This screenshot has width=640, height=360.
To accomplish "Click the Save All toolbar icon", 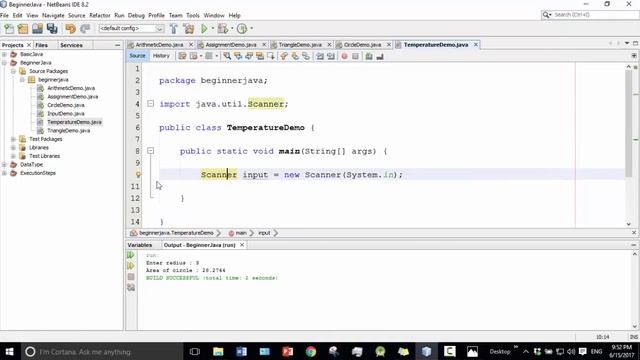I will click(52, 29).
